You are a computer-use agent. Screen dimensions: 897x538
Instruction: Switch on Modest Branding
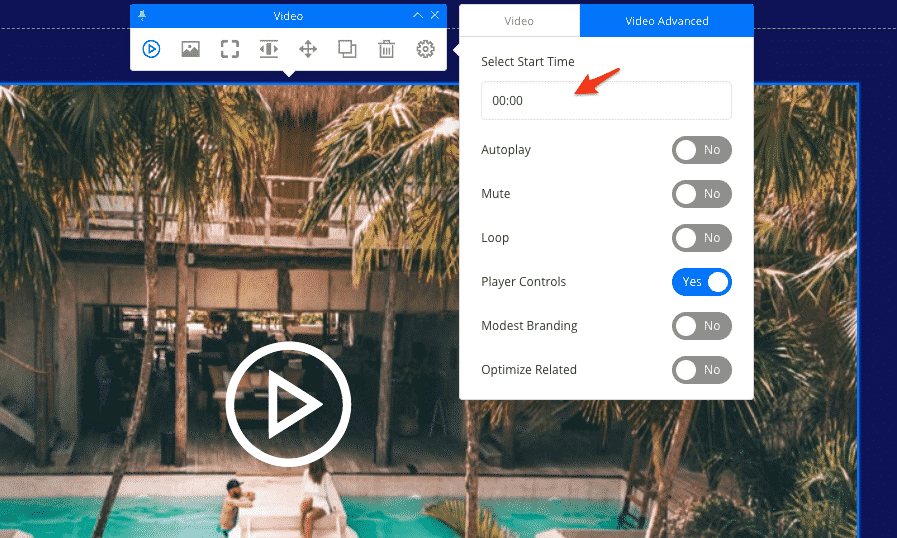tap(701, 326)
